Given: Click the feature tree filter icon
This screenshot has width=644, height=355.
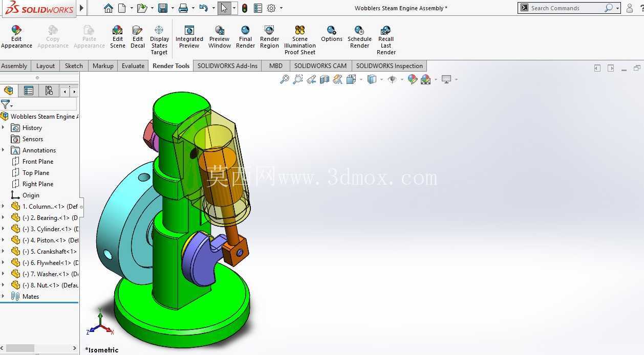Looking at the screenshot, I should (5, 104).
